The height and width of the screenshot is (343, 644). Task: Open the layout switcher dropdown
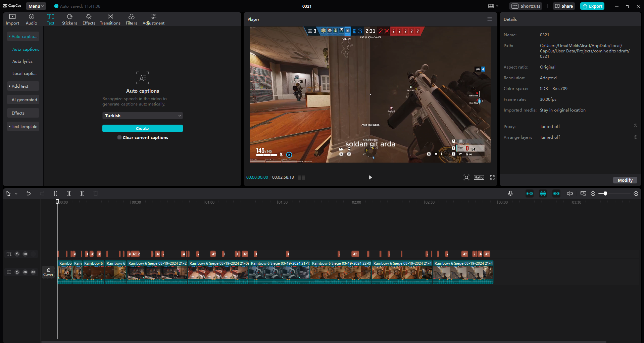pyautogui.click(x=493, y=6)
